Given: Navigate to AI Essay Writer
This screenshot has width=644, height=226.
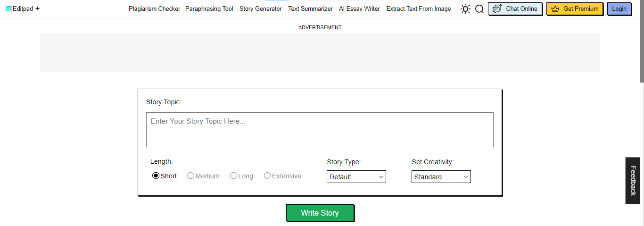Looking at the screenshot, I should tap(359, 8).
